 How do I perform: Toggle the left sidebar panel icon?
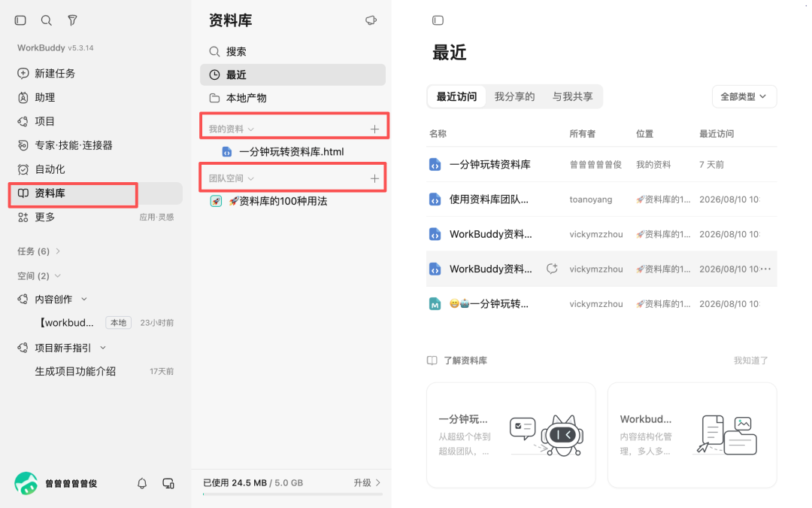20,20
